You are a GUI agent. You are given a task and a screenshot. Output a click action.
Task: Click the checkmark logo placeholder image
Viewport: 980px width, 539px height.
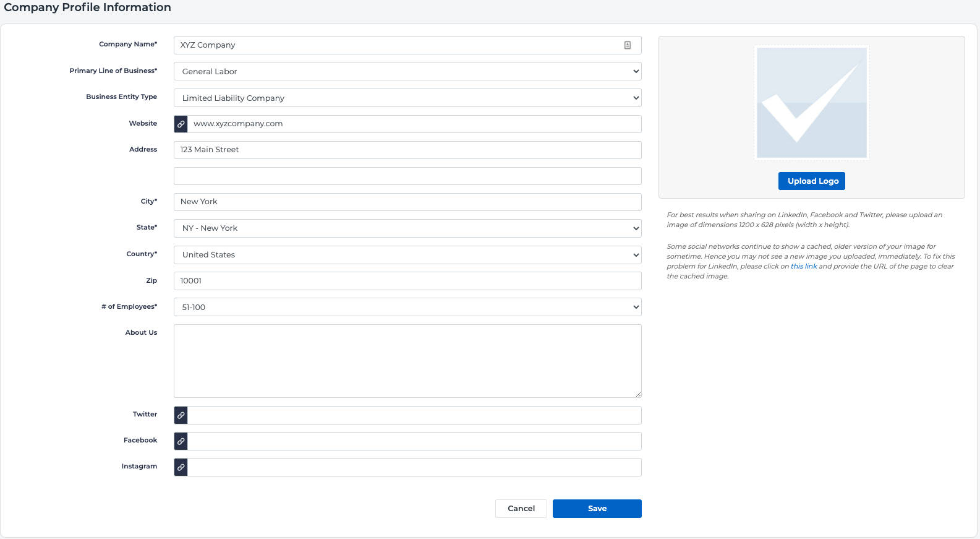tap(811, 103)
